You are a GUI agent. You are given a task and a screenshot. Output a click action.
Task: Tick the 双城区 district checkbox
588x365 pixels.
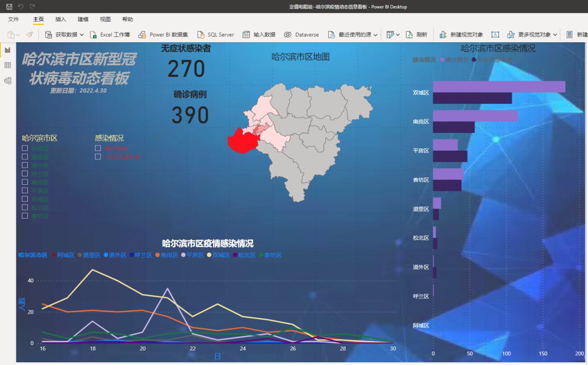[25, 199]
